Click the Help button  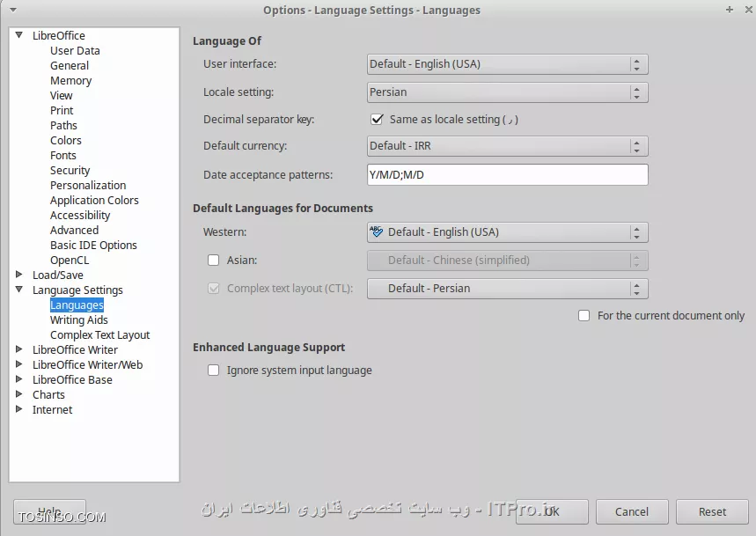(x=49, y=511)
